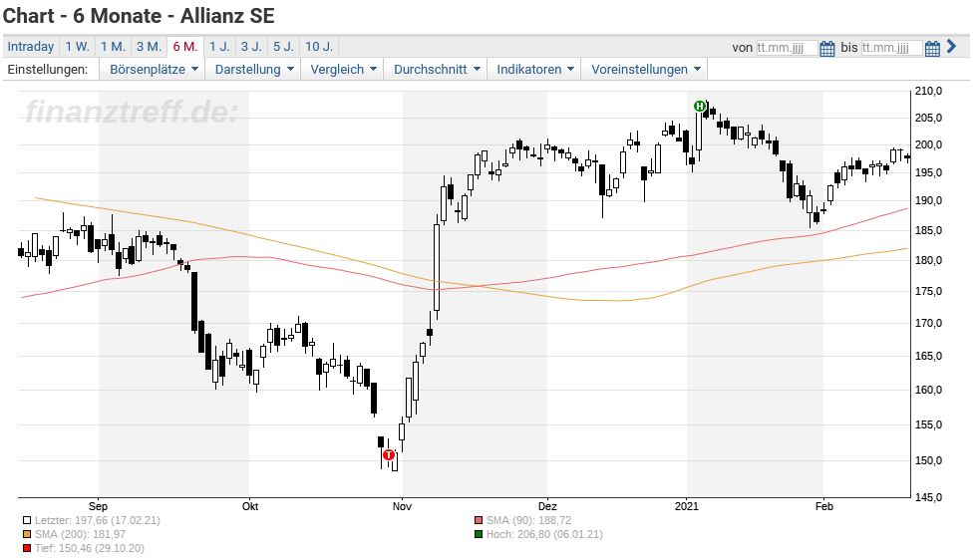977x560 pixels.
Task: Click the 'Sep' x-axis label
Action: (98, 506)
